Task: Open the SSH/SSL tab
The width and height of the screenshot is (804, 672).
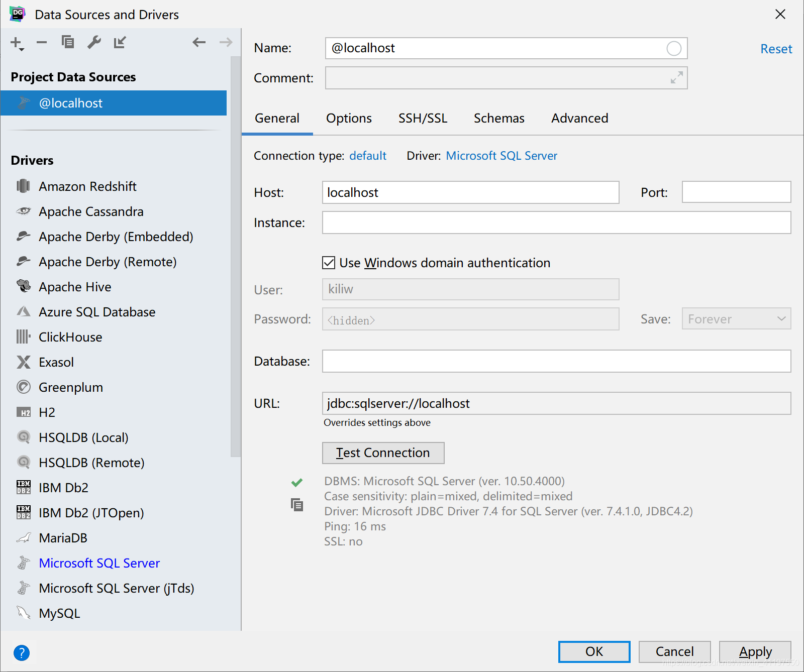Action: [423, 118]
